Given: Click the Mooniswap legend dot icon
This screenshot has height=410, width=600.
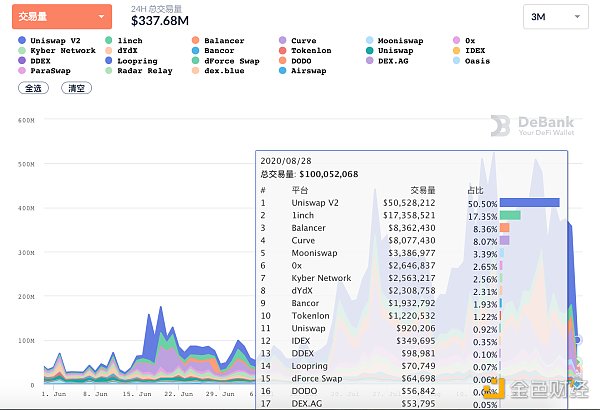Looking at the screenshot, I should [x=369, y=41].
